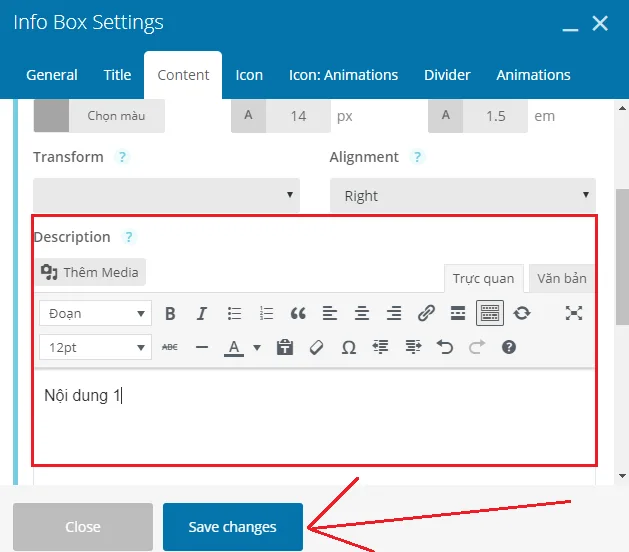629x552 pixels.
Task: Open the 12pt font size dropdown
Action: point(95,347)
